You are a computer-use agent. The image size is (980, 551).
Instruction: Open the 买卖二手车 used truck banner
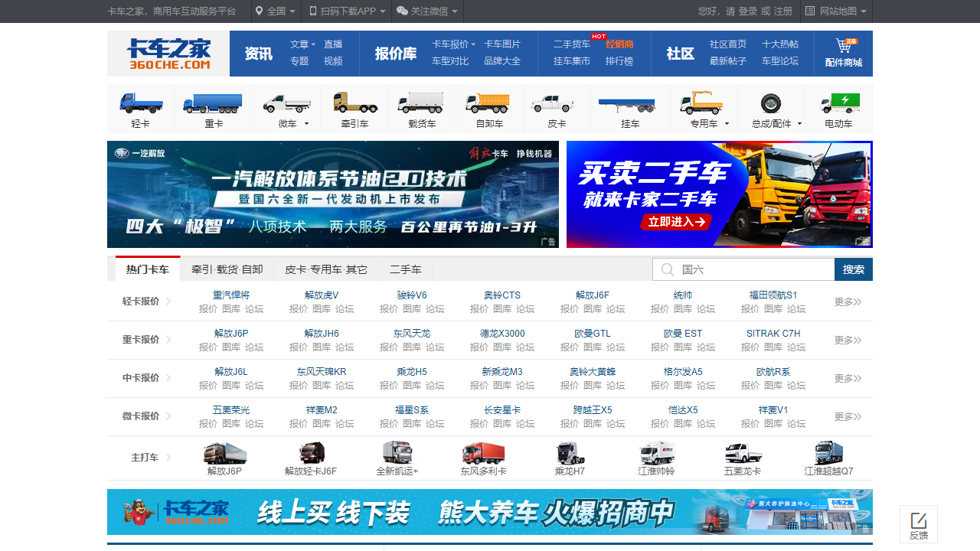720,194
